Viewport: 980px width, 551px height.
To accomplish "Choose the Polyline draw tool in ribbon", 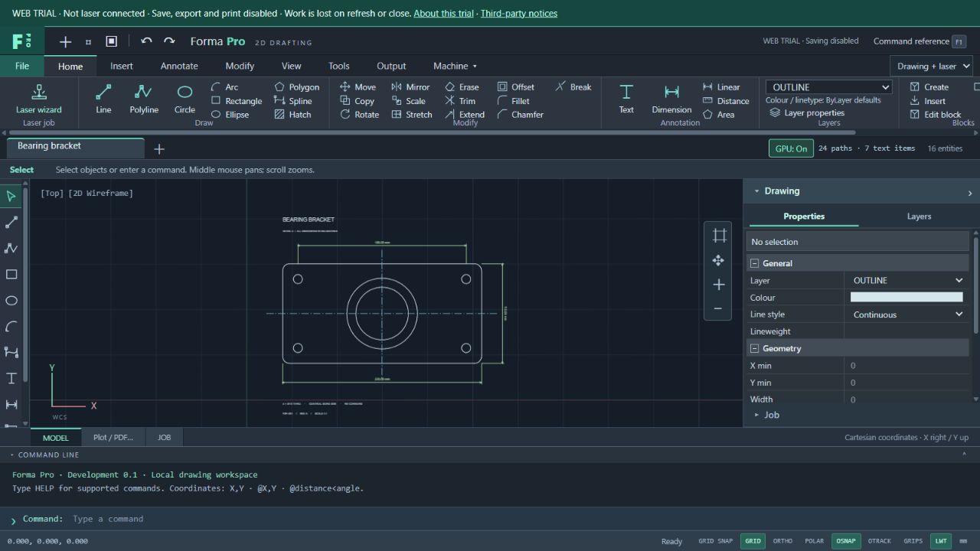I will point(144,99).
